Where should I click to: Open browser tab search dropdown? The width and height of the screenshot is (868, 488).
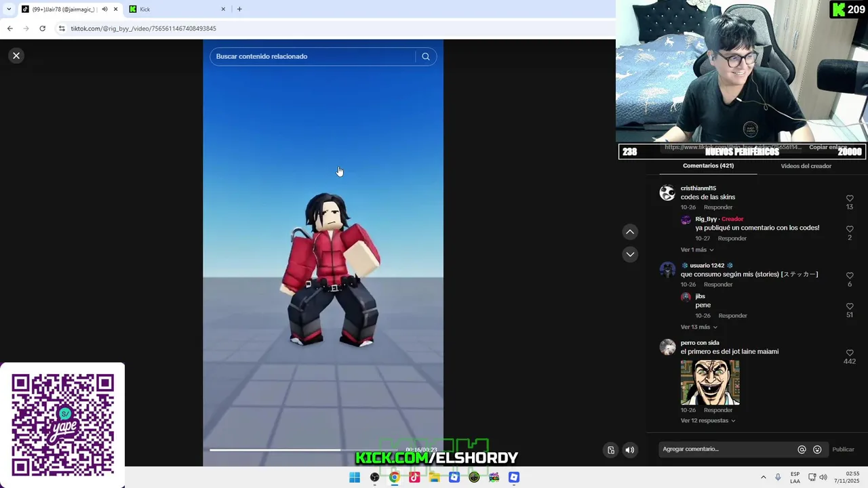coord(9,9)
